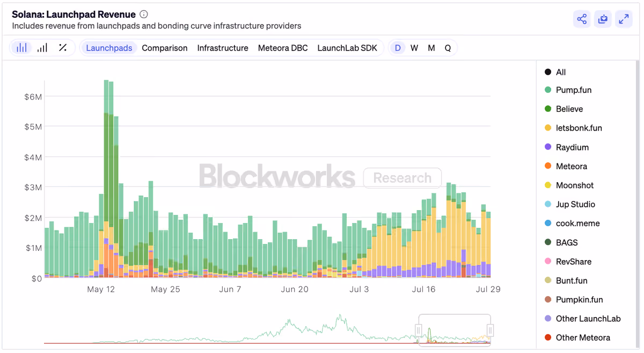Click right handle of range selector

click(490, 330)
